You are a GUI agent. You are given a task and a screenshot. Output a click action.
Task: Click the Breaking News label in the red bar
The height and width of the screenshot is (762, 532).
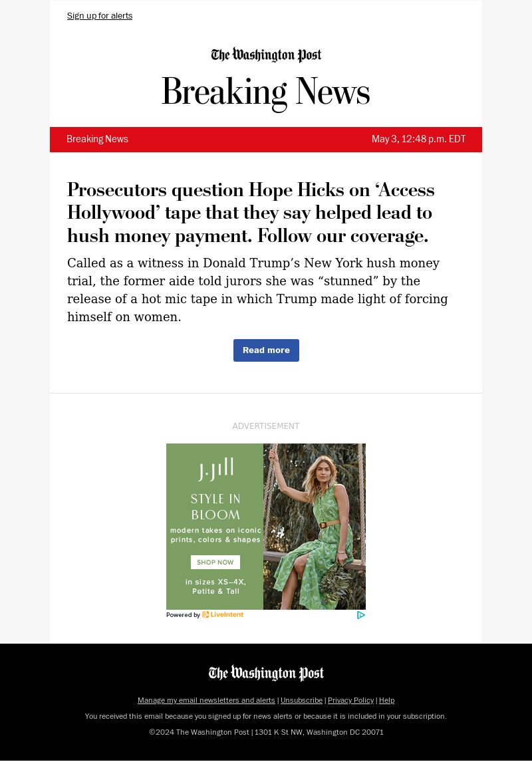(97, 139)
